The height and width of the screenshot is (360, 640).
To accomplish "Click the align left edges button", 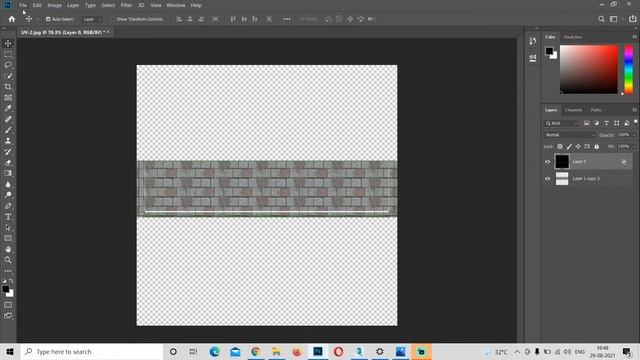I will (x=179, y=19).
